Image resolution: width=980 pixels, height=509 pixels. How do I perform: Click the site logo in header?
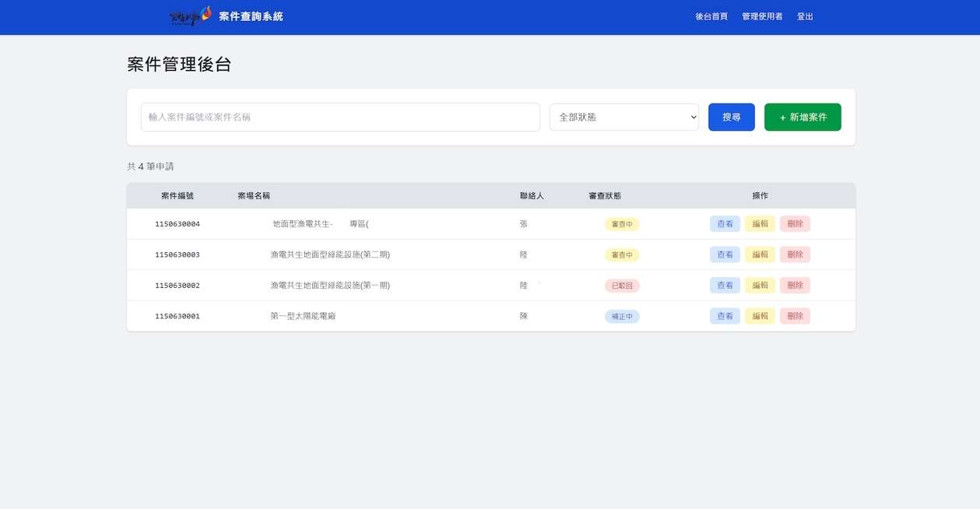pyautogui.click(x=191, y=16)
